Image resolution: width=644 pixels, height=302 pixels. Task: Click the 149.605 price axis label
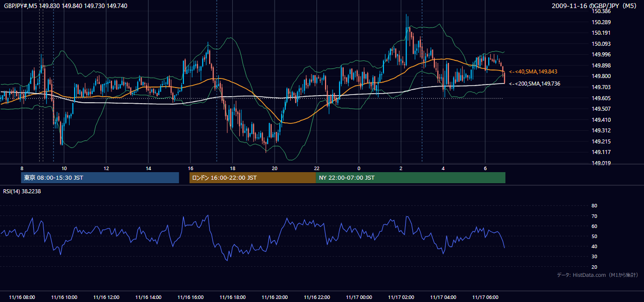601,98
